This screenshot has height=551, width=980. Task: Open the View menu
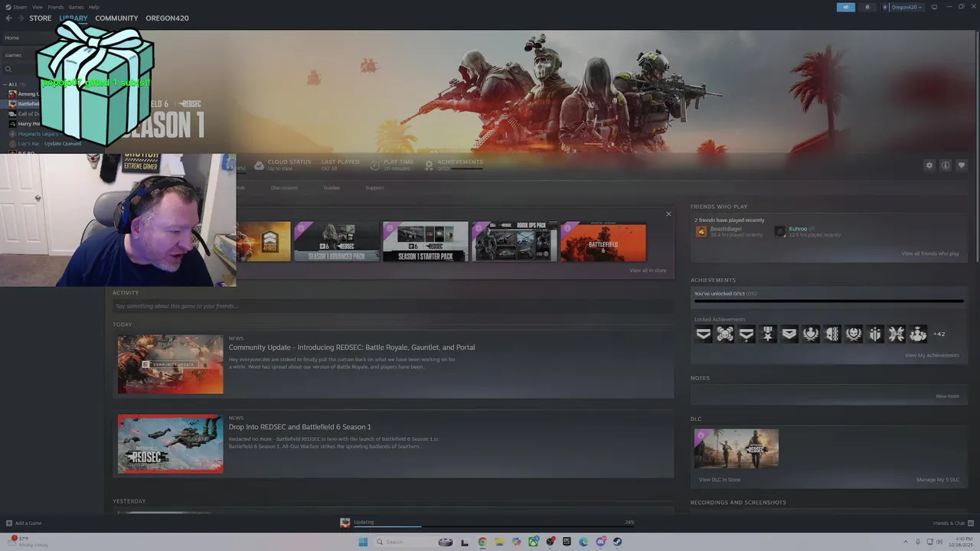coord(38,7)
